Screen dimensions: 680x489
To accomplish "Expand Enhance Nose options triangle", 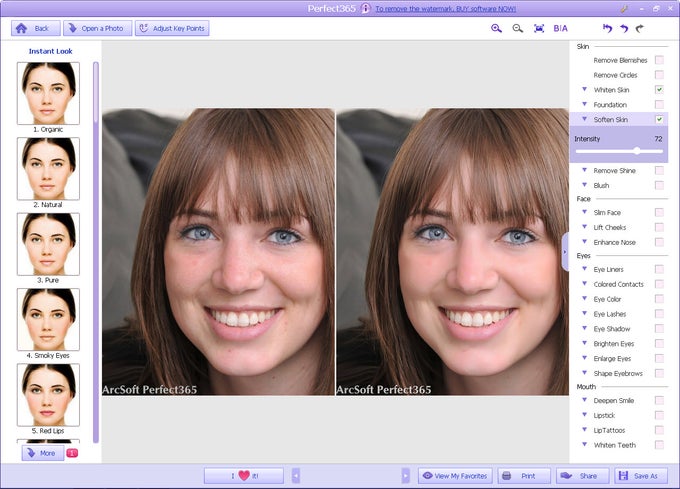I will [x=584, y=242].
